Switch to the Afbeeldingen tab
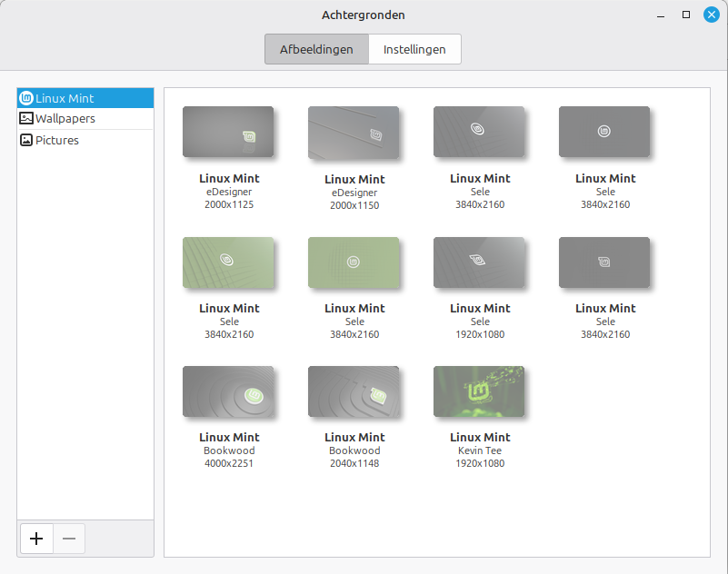 coord(316,49)
